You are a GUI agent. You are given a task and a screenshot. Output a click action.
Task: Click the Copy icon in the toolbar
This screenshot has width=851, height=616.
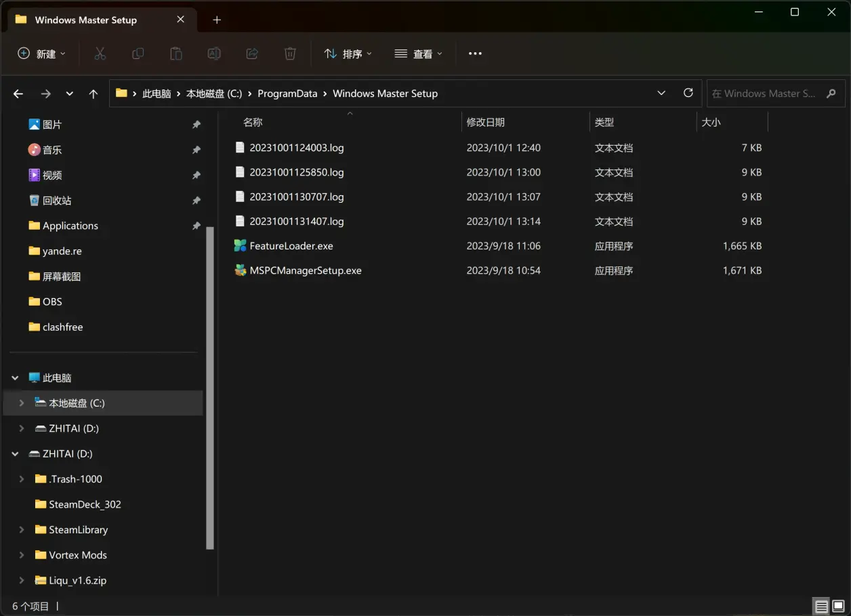point(138,54)
